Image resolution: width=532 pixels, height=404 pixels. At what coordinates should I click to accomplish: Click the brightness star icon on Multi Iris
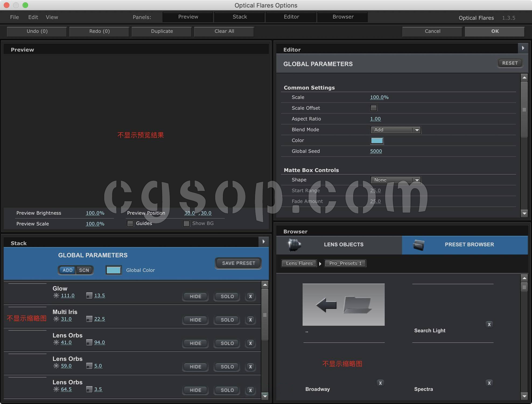click(56, 319)
